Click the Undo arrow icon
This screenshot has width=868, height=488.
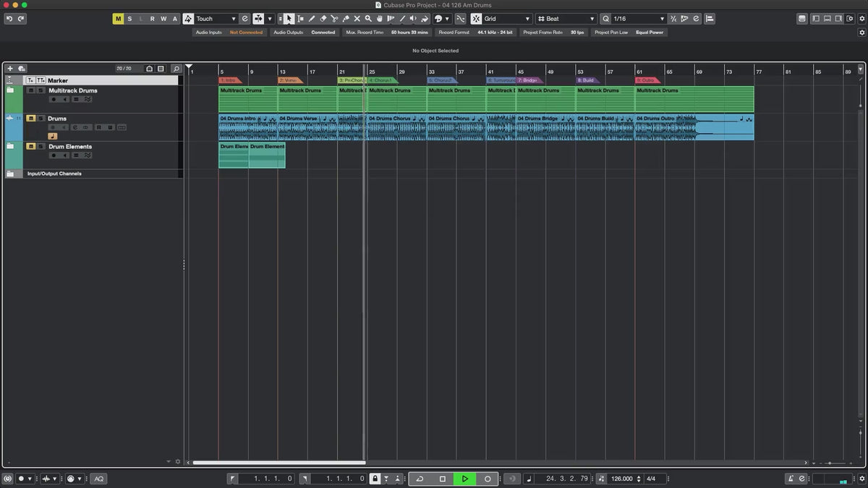point(9,19)
